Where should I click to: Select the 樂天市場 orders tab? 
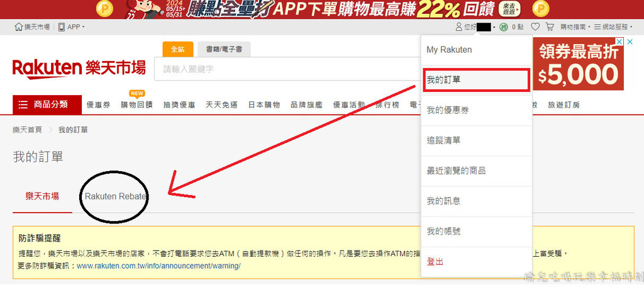pyautogui.click(x=42, y=196)
